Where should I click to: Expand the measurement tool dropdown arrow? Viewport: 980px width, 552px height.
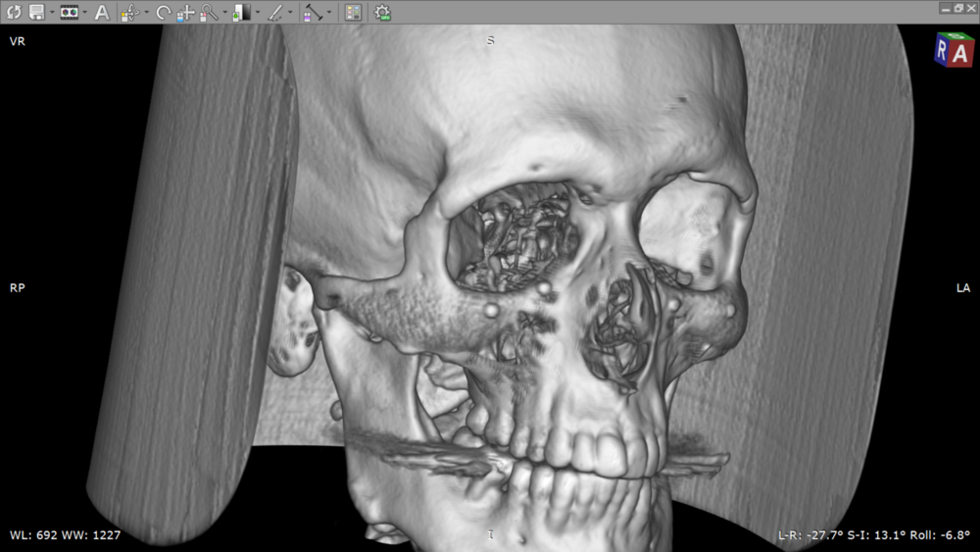[328, 14]
